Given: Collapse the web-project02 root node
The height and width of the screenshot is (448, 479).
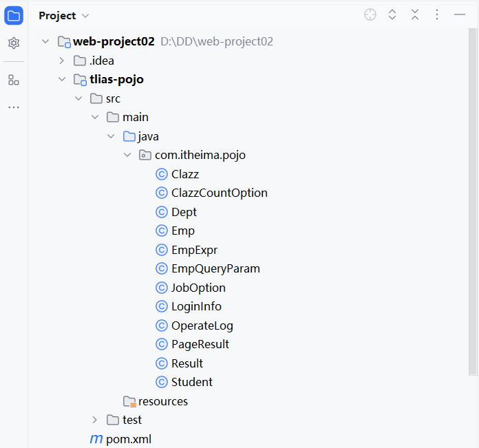Looking at the screenshot, I should [45, 41].
